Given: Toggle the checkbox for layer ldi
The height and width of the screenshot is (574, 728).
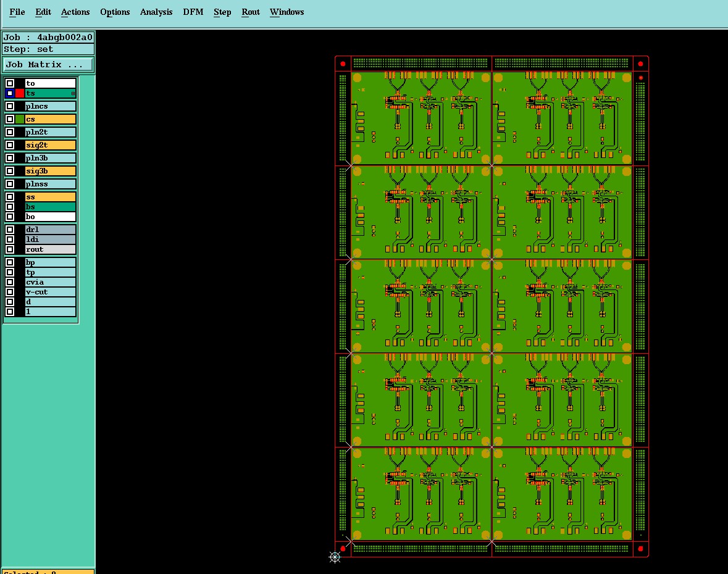Looking at the screenshot, I should pos(10,239).
